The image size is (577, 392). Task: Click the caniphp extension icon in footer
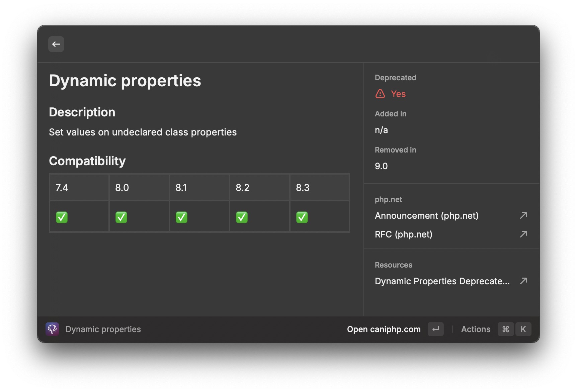point(52,329)
